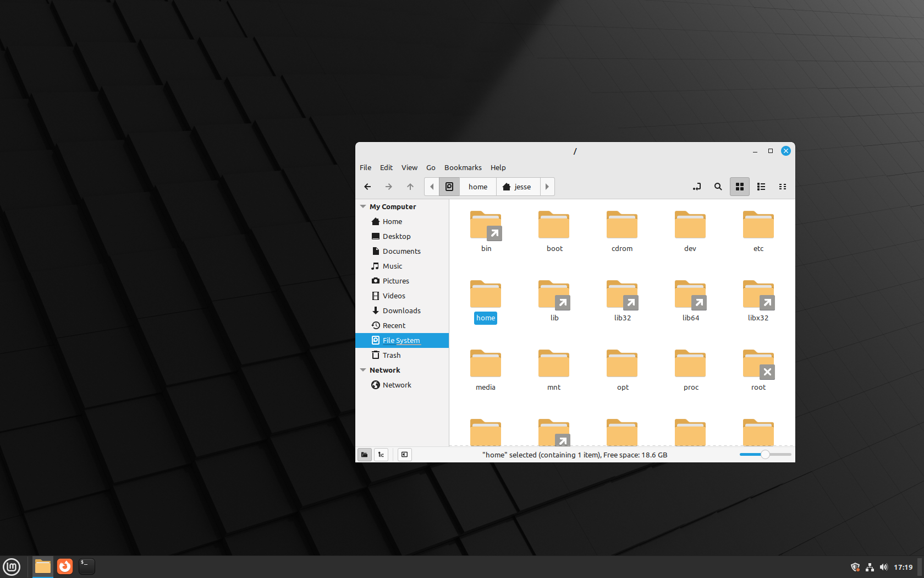The height and width of the screenshot is (578, 924).
Task: Launch Terminal from the taskbar
Action: [86, 566]
